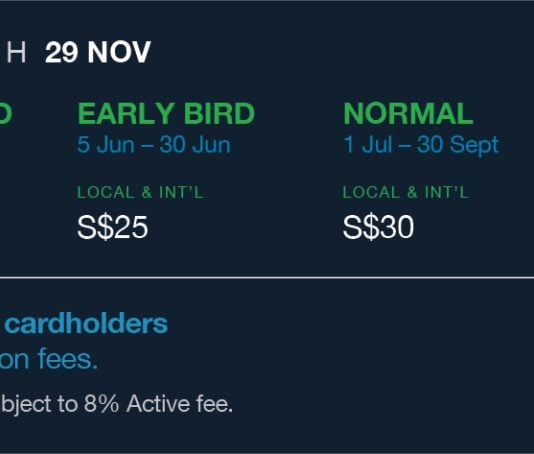This screenshot has height=454, width=534.
Task: Select the S$30 normal price
Action: pos(378,227)
